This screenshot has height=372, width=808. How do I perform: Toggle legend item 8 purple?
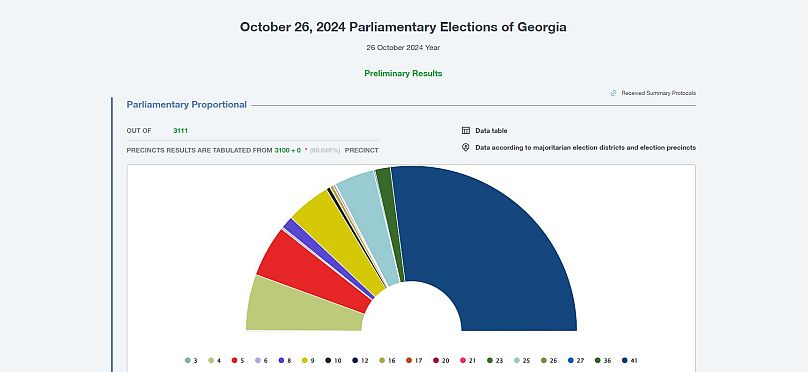pyautogui.click(x=285, y=361)
